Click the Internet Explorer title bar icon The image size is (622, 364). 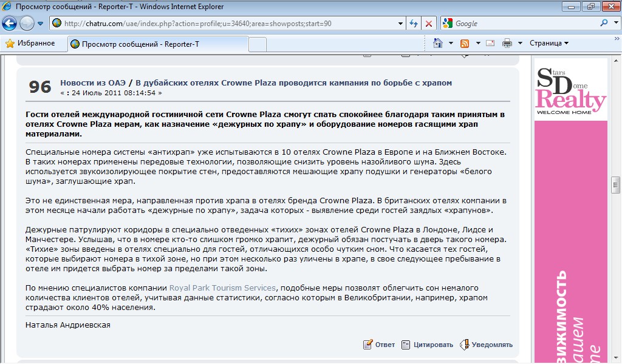coord(7,7)
